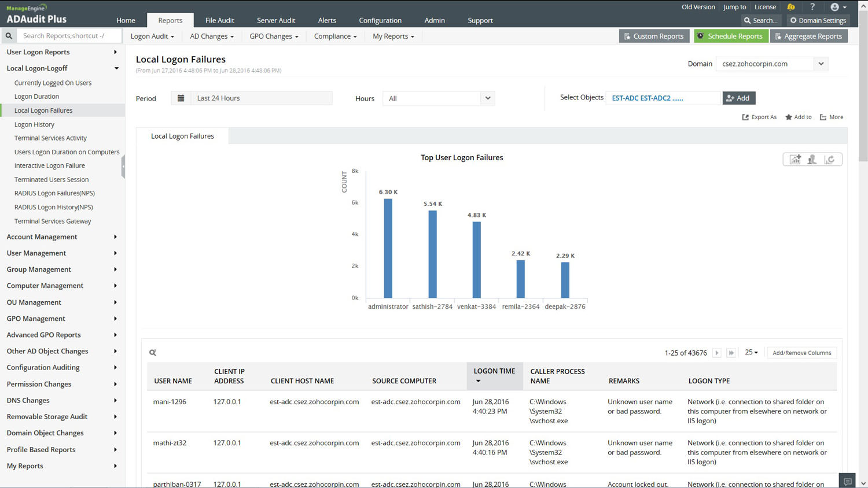The image size is (868, 488).
Task: Click the users icon in chart toolbar
Action: (812, 160)
